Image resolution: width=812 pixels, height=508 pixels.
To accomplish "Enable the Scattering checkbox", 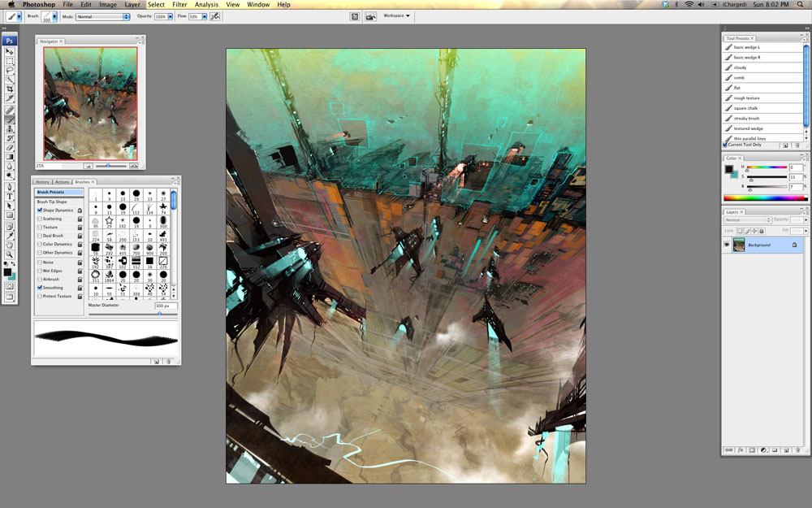I will click(40, 219).
